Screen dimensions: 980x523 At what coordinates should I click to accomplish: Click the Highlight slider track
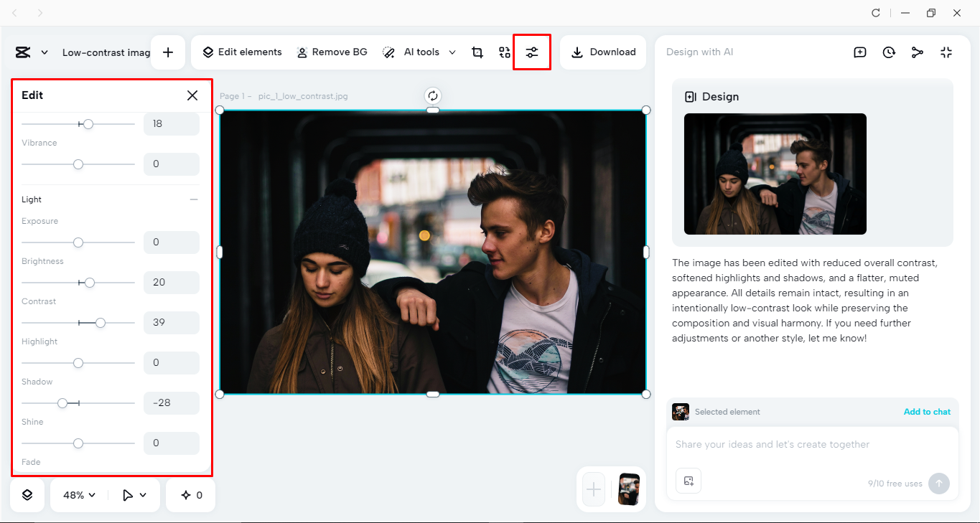click(x=78, y=363)
